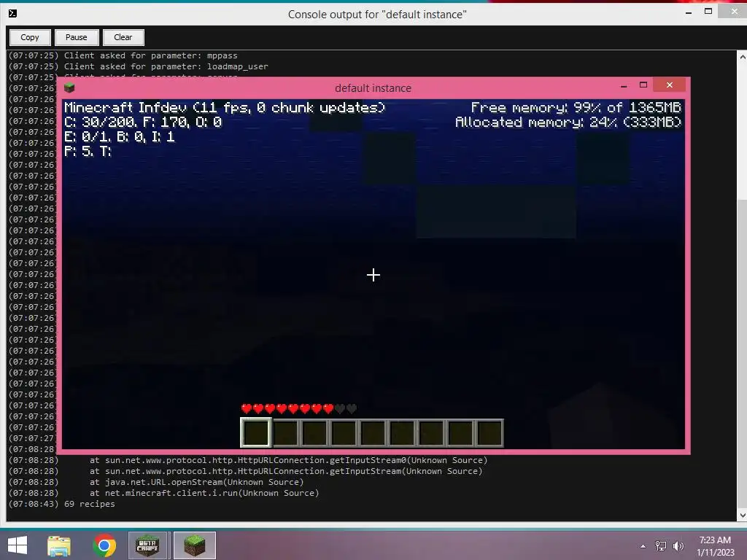Viewport: 747px width, 560px height.
Task: Click the console window terminal icon
Action: (13, 13)
